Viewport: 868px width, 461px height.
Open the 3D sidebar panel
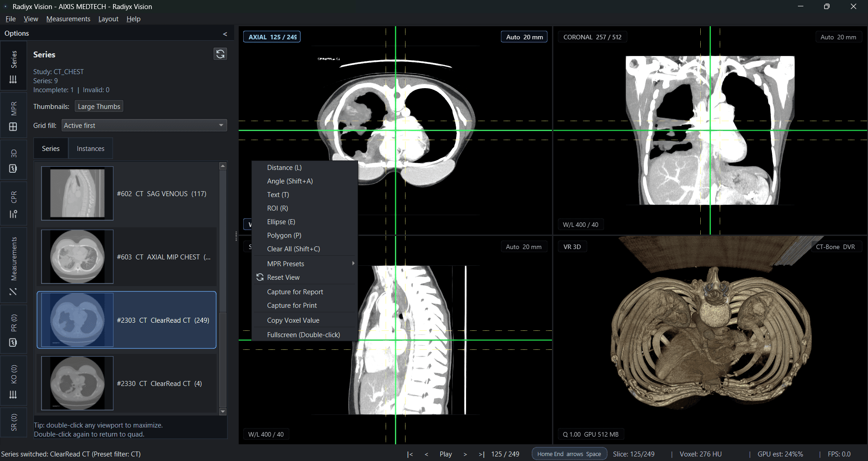coord(14,160)
